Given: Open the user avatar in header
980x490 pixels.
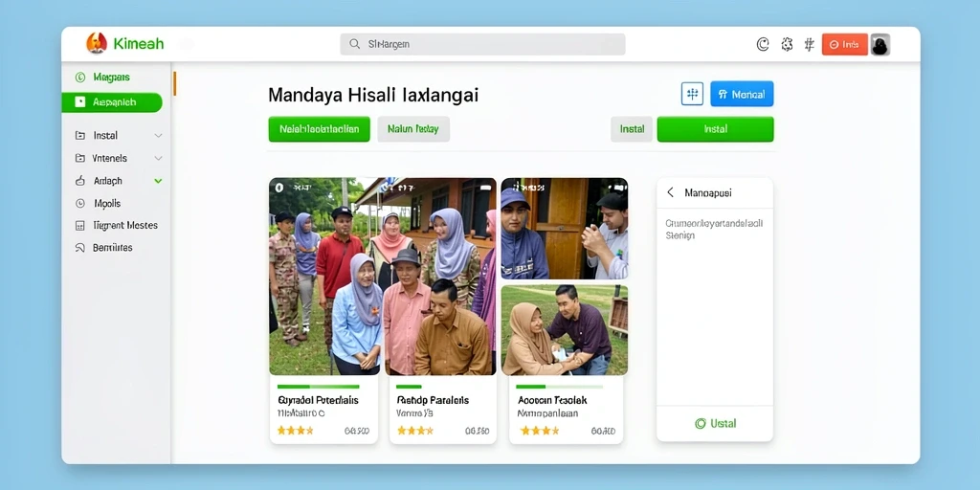Looking at the screenshot, I should point(880,44).
